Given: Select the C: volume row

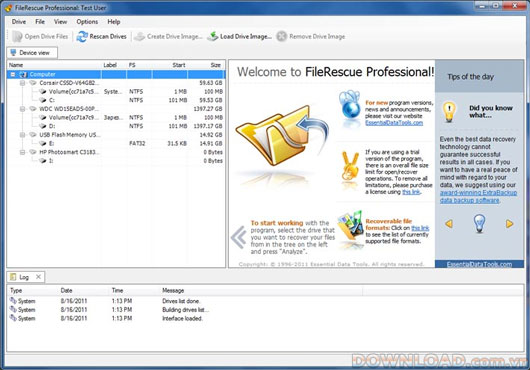Looking at the screenshot, I should (x=116, y=100).
